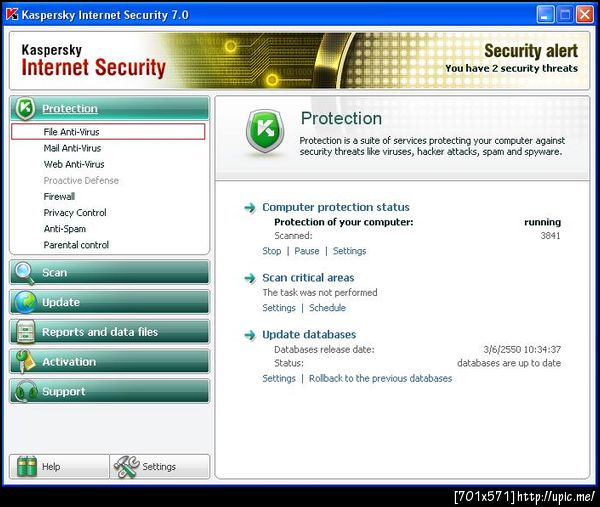Click arrow icon beside Computer protection status

250,208
